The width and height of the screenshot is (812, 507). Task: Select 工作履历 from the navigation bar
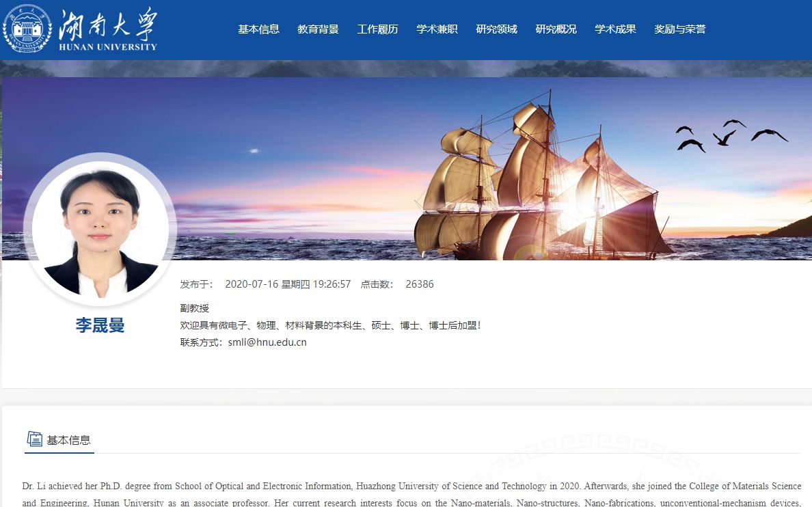tap(377, 29)
